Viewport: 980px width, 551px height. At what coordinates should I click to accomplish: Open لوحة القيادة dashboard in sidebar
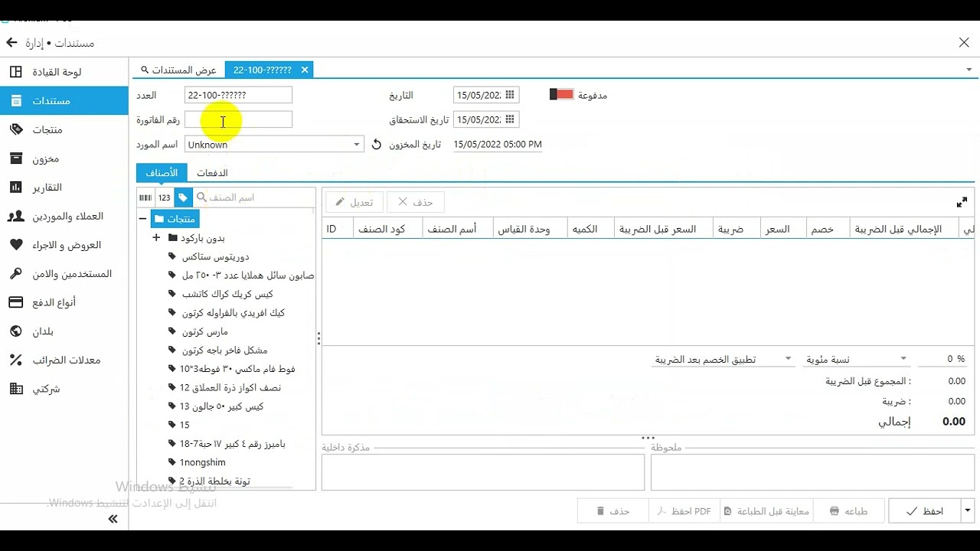[64, 72]
